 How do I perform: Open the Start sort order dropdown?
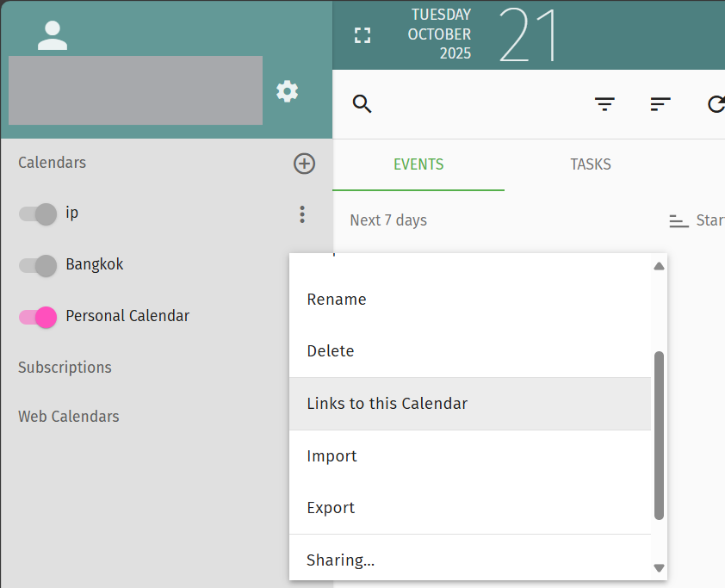696,220
